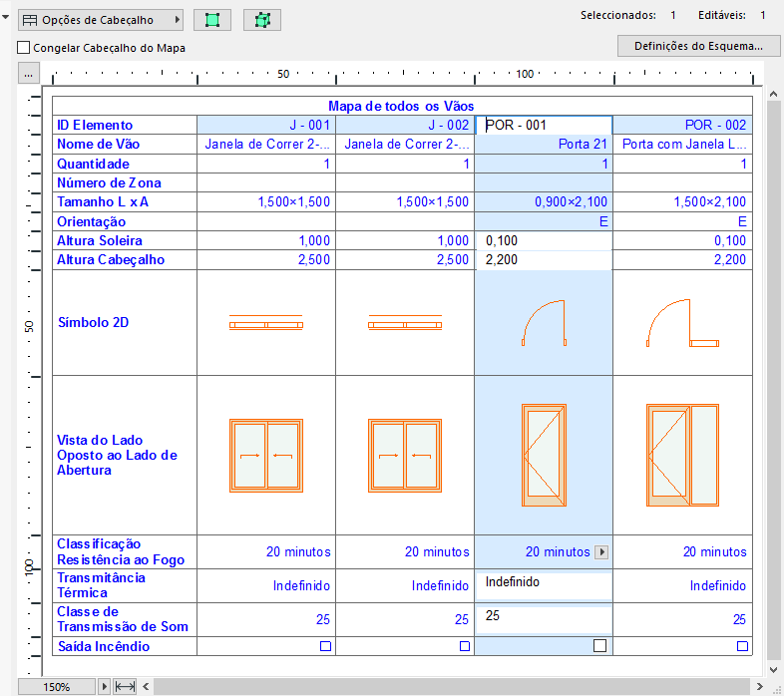
Task: Select the J - 002 ID cell
Action: tap(405, 125)
